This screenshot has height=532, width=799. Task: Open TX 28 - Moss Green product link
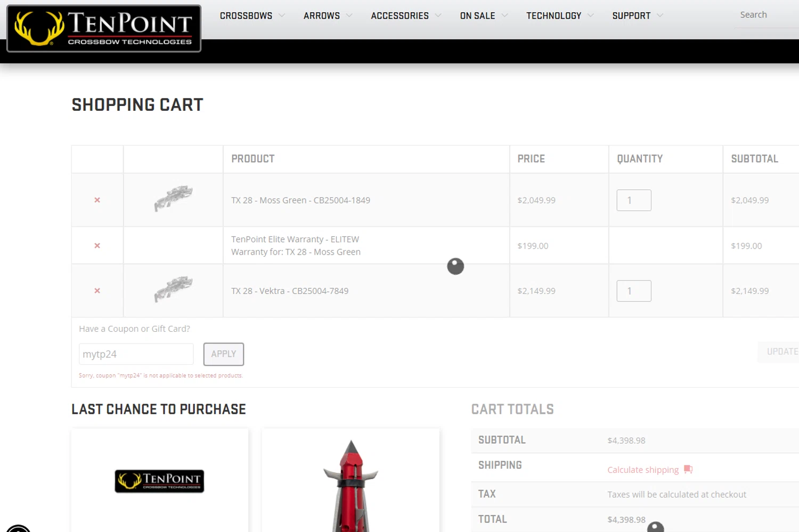[300, 200]
